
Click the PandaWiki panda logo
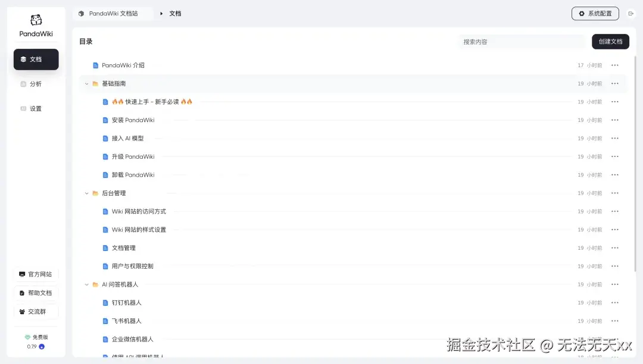point(36,20)
